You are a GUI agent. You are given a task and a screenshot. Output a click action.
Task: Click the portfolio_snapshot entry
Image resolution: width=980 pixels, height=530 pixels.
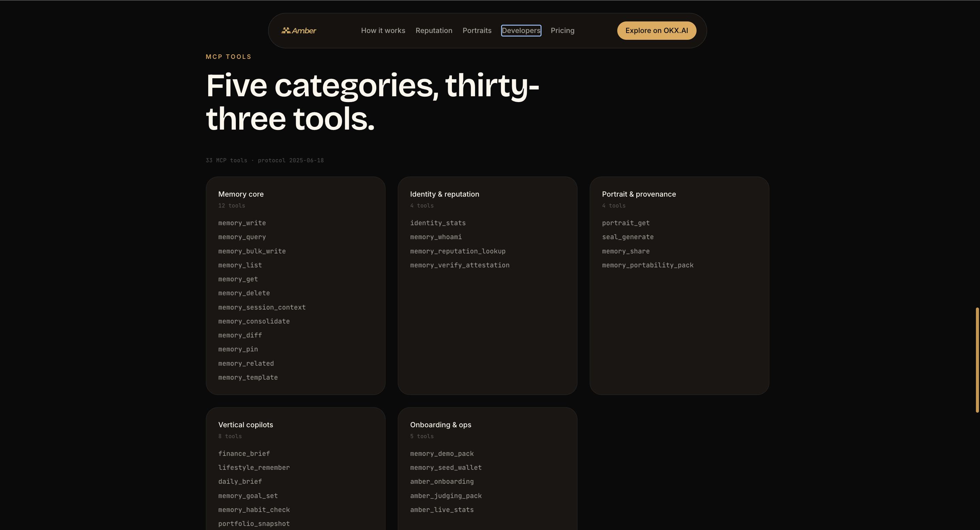[x=254, y=524]
